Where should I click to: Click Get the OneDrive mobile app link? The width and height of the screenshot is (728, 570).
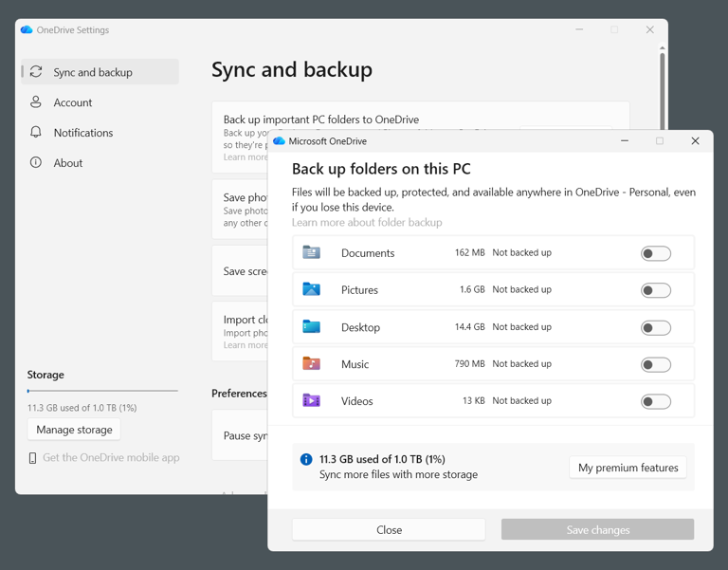click(x=111, y=457)
